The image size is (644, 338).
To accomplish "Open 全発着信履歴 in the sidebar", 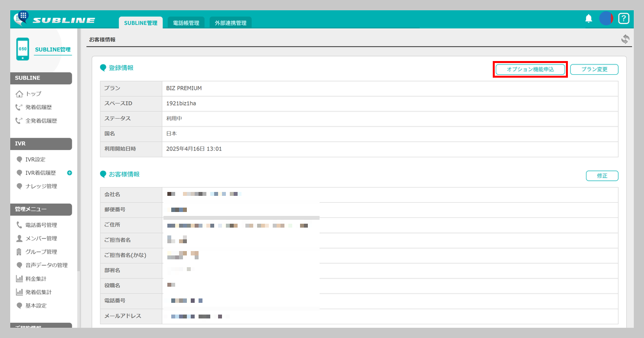I will pos(41,121).
